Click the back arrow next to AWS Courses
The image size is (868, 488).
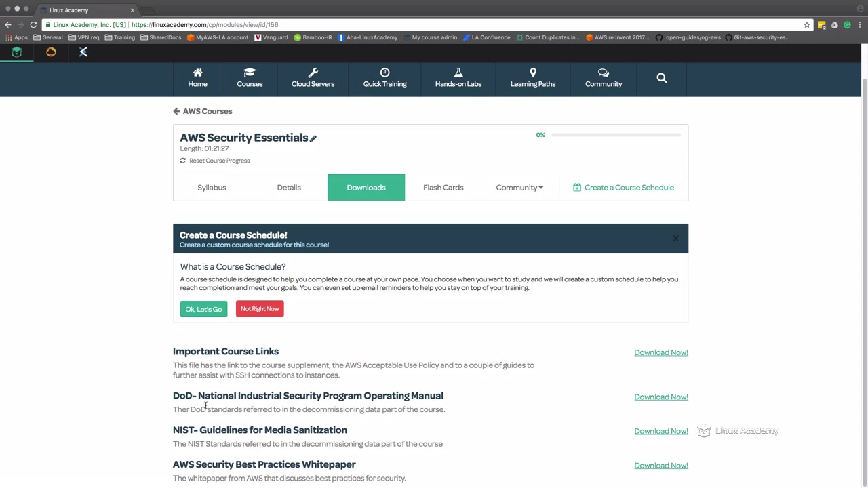click(x=176, y=111)
